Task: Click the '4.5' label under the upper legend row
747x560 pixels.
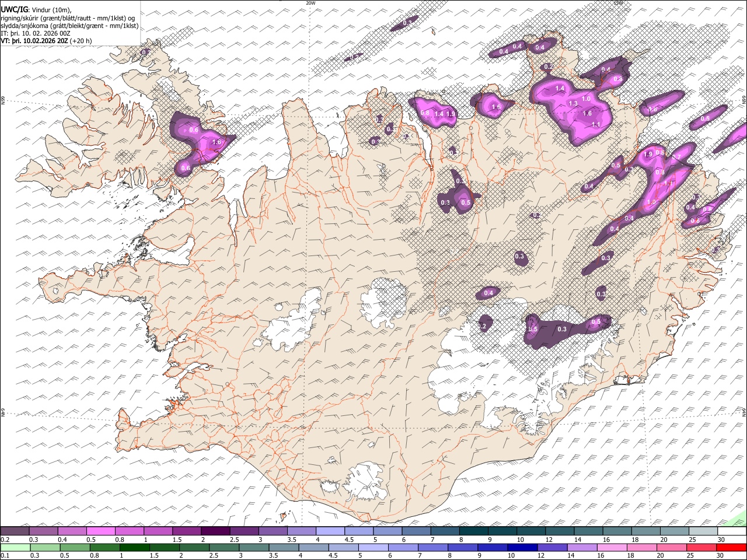Action: pyautogui.click(x=349, y=540)
